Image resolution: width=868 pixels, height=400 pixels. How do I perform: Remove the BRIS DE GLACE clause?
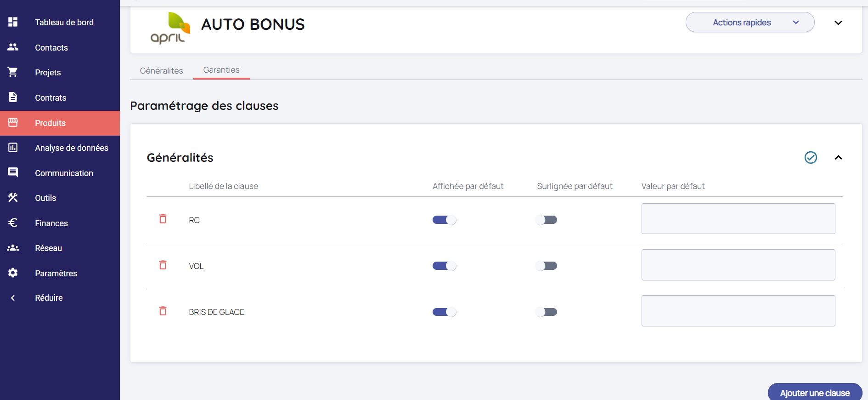[163, 311]
